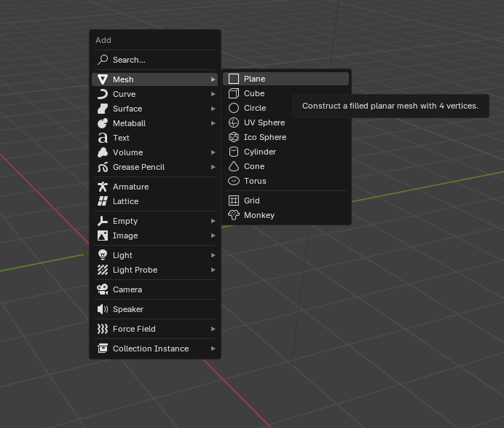Click the Curve icon in Add menu

103,94
